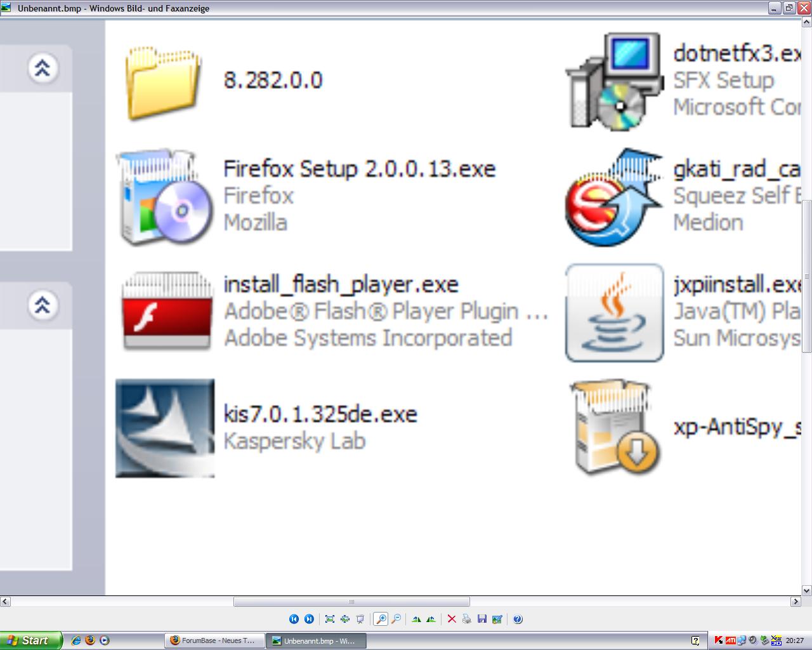Click horizontal scrollbar right arrow

coord(796,601)
